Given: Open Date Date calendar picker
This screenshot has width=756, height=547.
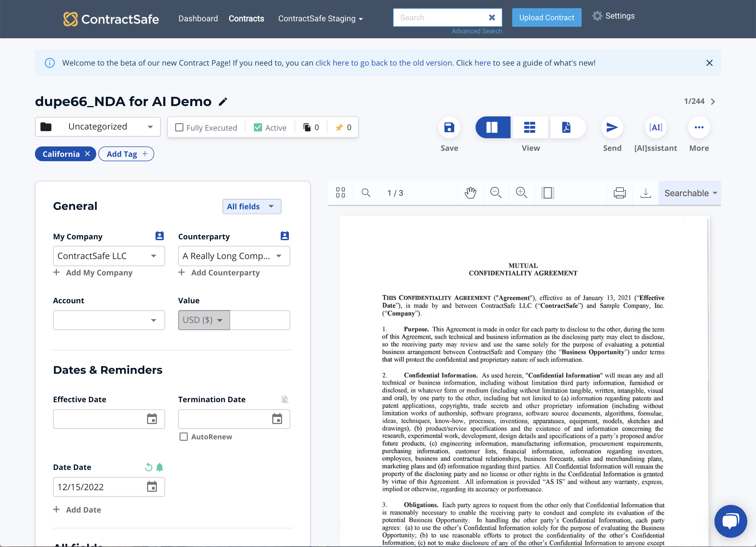Looking at the screenshot, I should coord(152,487).
